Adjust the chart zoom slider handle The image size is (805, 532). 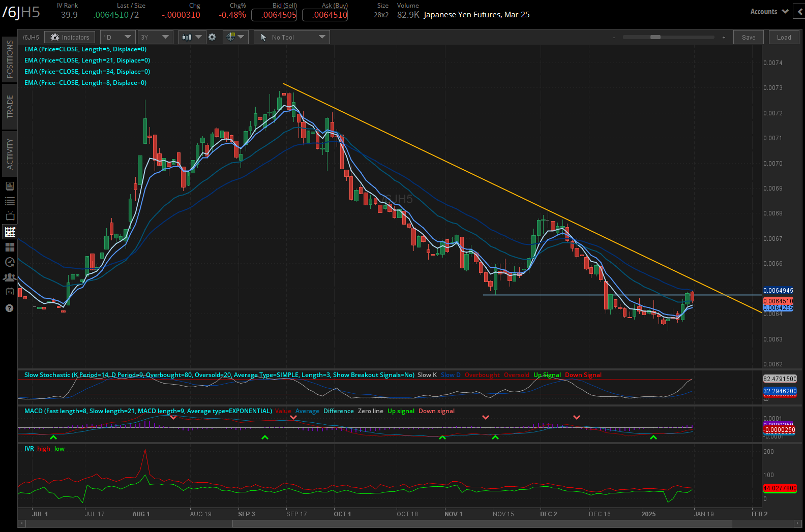pyautogui.click(x=655, y=37)
